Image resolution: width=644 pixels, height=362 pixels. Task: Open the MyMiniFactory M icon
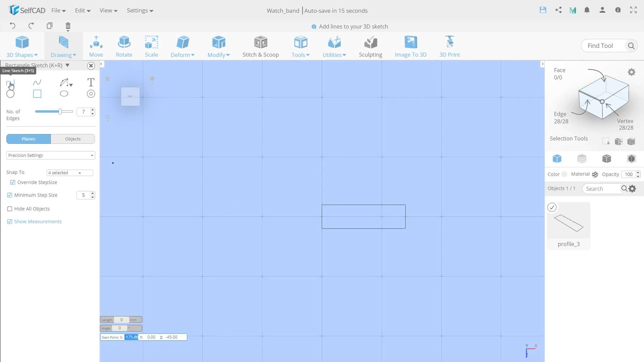tap(573, 11)
